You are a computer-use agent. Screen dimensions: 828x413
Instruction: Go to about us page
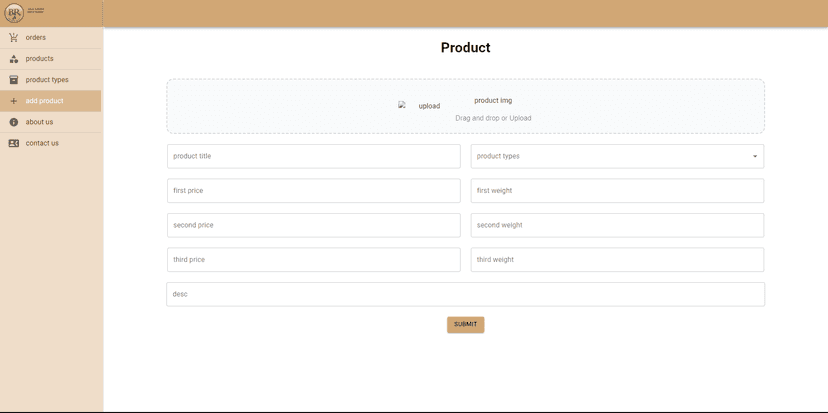tap(39, 122)
